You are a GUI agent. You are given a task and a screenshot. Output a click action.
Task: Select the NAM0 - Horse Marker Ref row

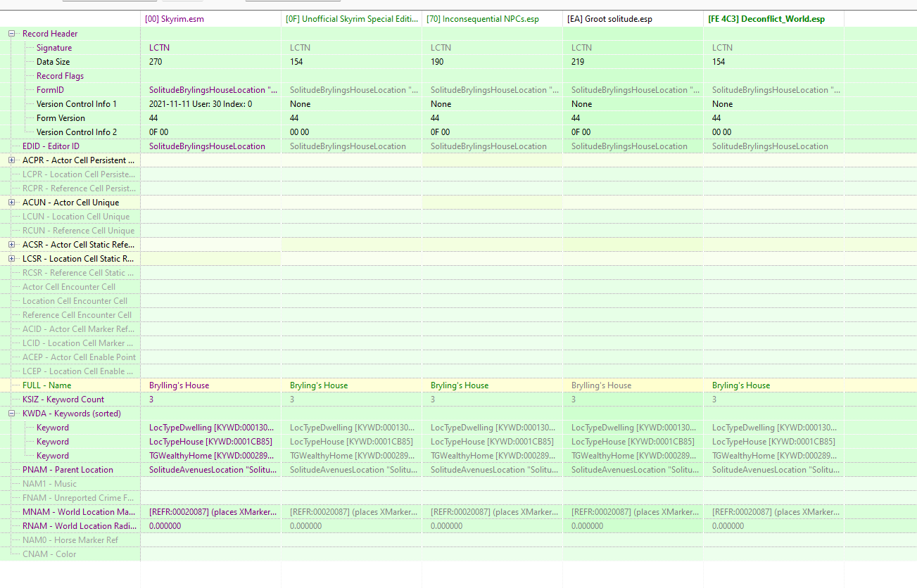(x=70, y=540)
